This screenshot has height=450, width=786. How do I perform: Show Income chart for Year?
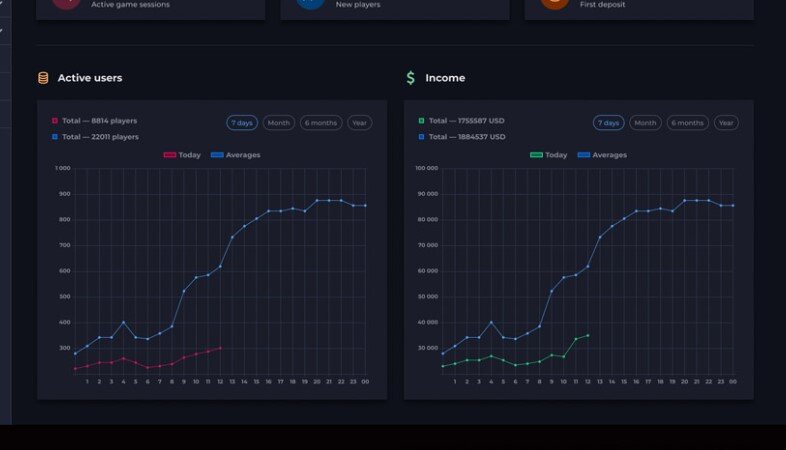click(726, 123)
